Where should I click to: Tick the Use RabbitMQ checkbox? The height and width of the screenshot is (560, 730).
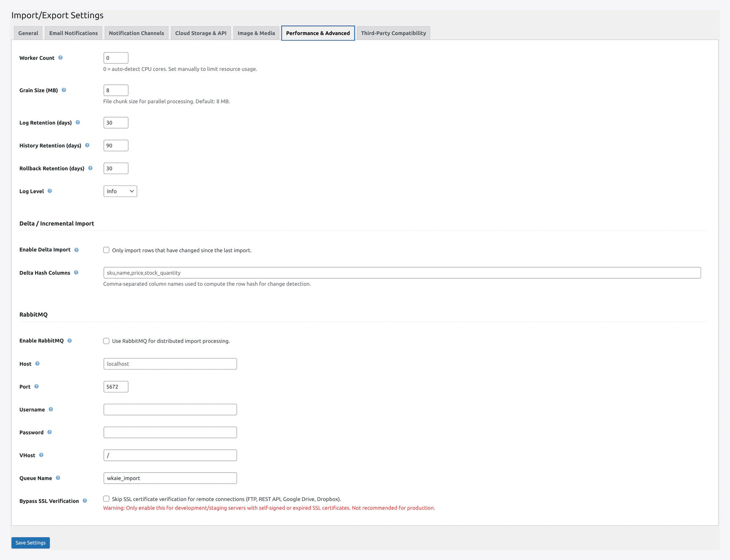click(x=106, y=341)
